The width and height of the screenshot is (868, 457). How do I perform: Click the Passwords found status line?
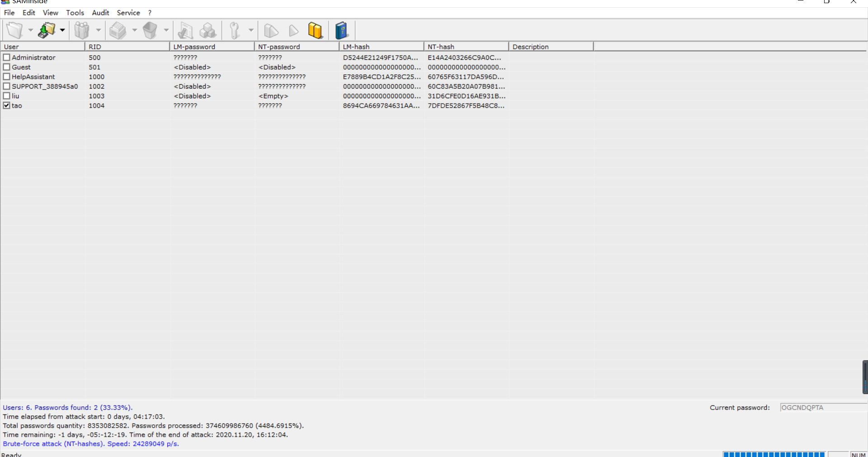pos(68,408)
